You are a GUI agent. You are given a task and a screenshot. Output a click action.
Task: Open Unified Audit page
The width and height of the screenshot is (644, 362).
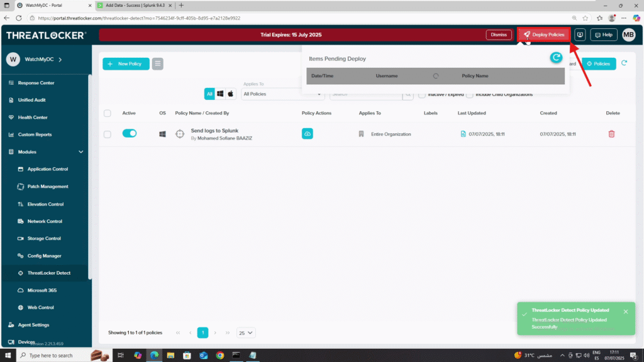[31, 100]
